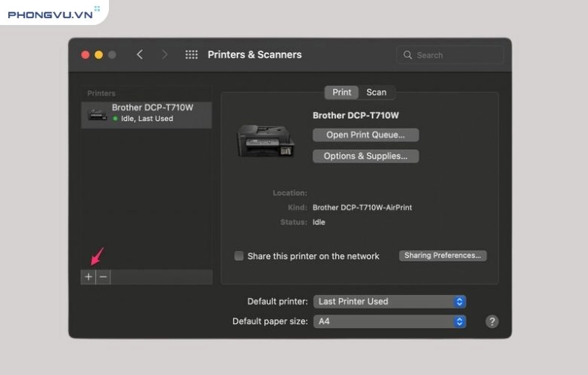Open the Show All grid icon
Screen dimensions: 588x375
pyautogui.click(x=191, y=55)
